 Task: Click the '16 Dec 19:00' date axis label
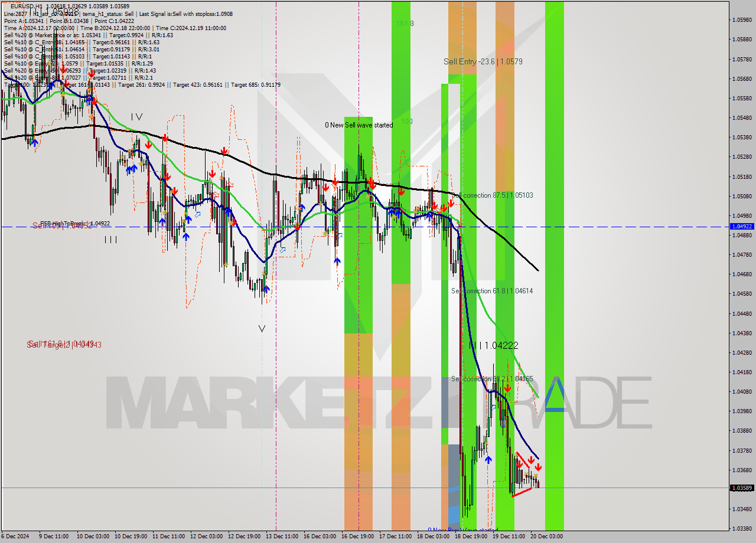357,537
